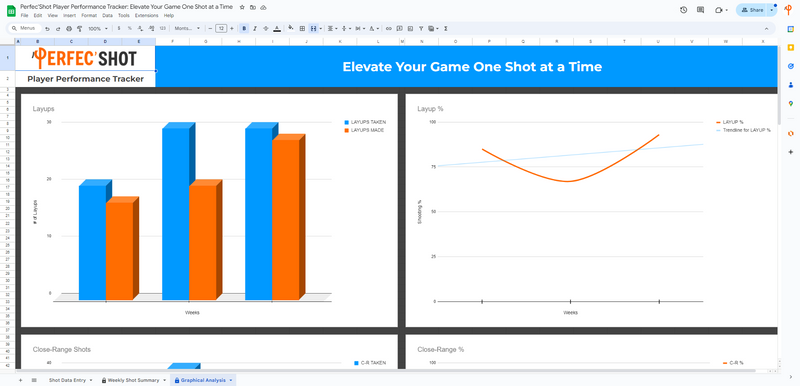800x386 pixels.
Task: Select the paint format tool
Action: [x=80, y=29]
